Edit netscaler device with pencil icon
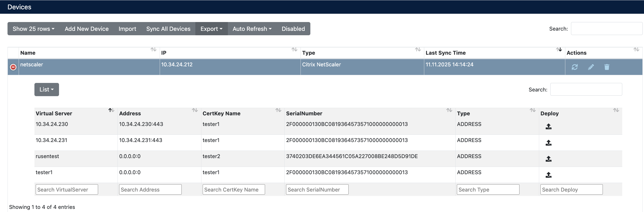Screen dimensions: 644x212 (x=591, y=67)
